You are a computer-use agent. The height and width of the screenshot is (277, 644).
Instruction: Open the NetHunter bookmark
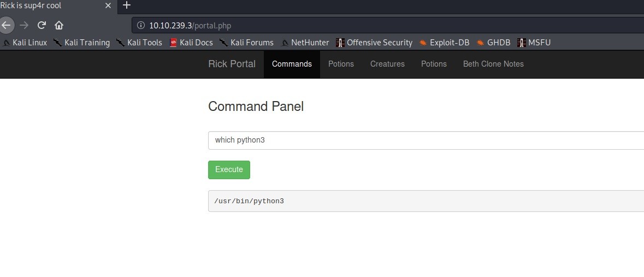tap(305, 43)
